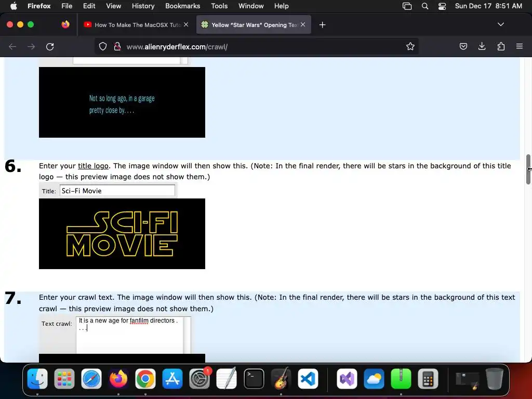Open the tracking protection shield icon
The width and height of the screenshot is (532, 399).
[103, 46]
